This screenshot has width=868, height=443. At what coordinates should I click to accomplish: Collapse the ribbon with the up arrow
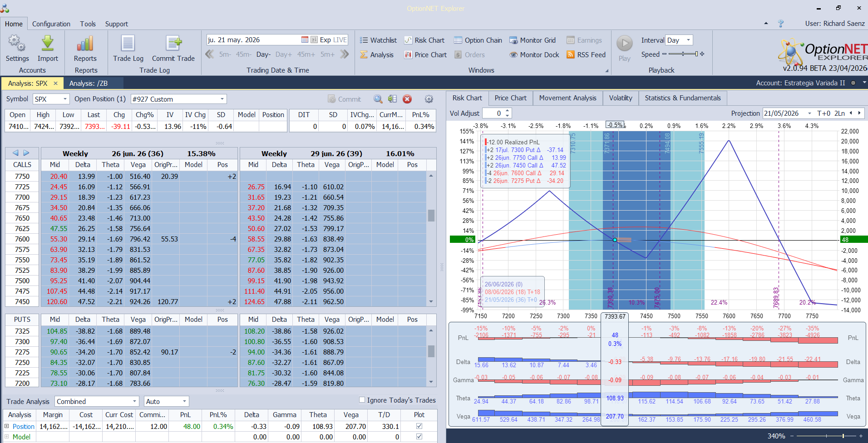pyautogui.click(x=766, y=23)
